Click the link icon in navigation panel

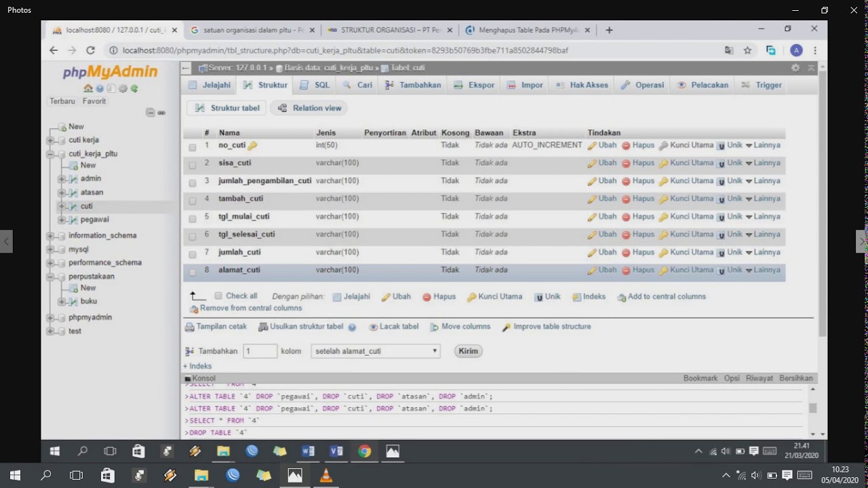point(161,113)
